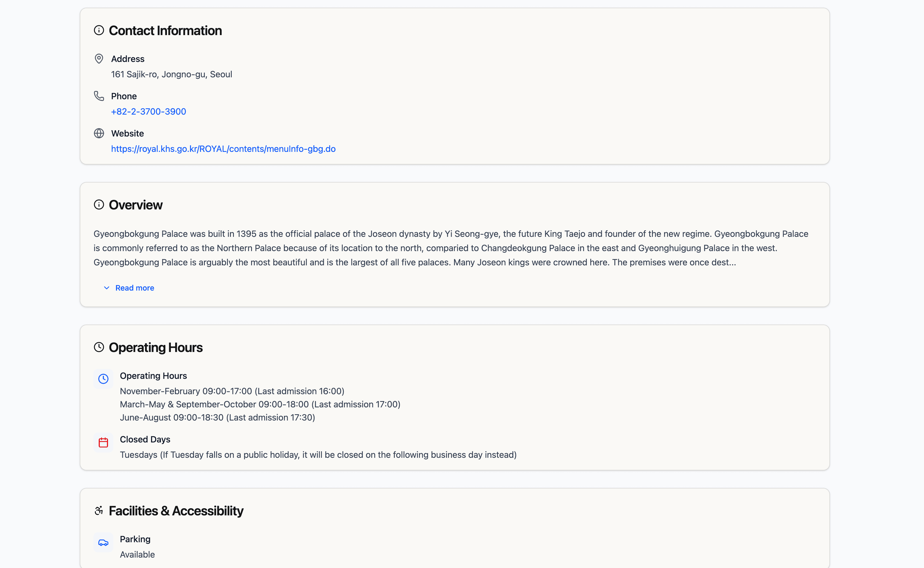
Task: Click the info icon beside Contact Information
Action: (x=99, y=30)
